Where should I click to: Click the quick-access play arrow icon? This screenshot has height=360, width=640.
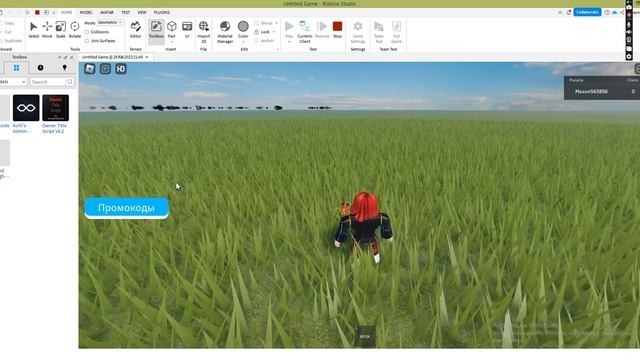click(x=28, y=12)
